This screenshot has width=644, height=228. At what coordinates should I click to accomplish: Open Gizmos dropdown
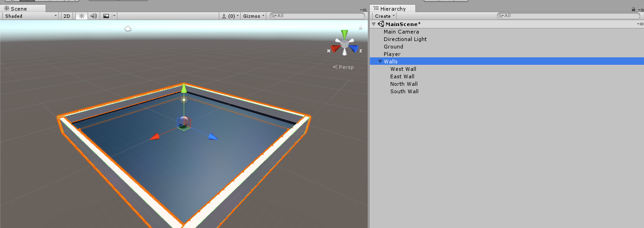(254, 16)
